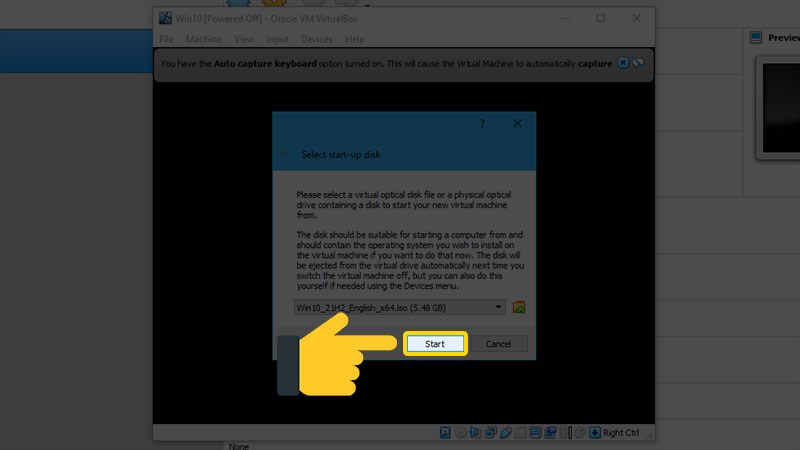Click the folder icon to choose a disk file
The height and width of the screenshot is (450, 800).
(x=519, y=307)
